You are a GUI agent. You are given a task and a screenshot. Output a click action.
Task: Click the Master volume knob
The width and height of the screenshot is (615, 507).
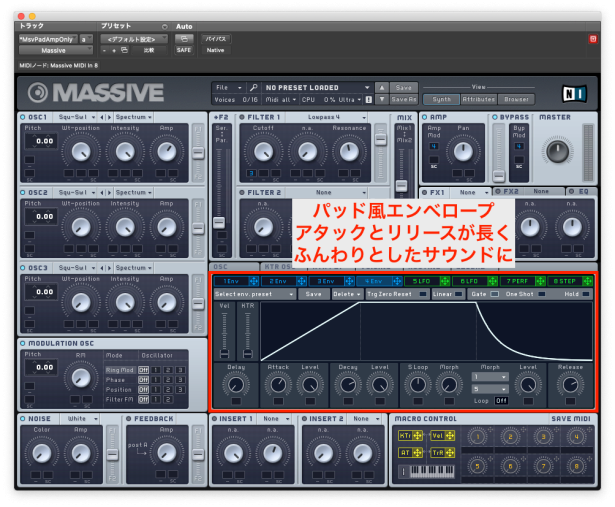coord(557,151)
